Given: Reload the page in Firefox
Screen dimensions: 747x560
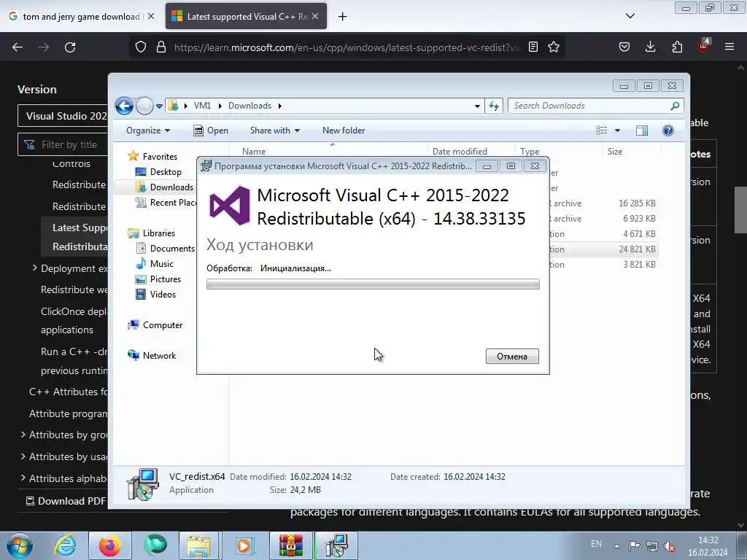Looking at the screenshot, I should (70, 47).
